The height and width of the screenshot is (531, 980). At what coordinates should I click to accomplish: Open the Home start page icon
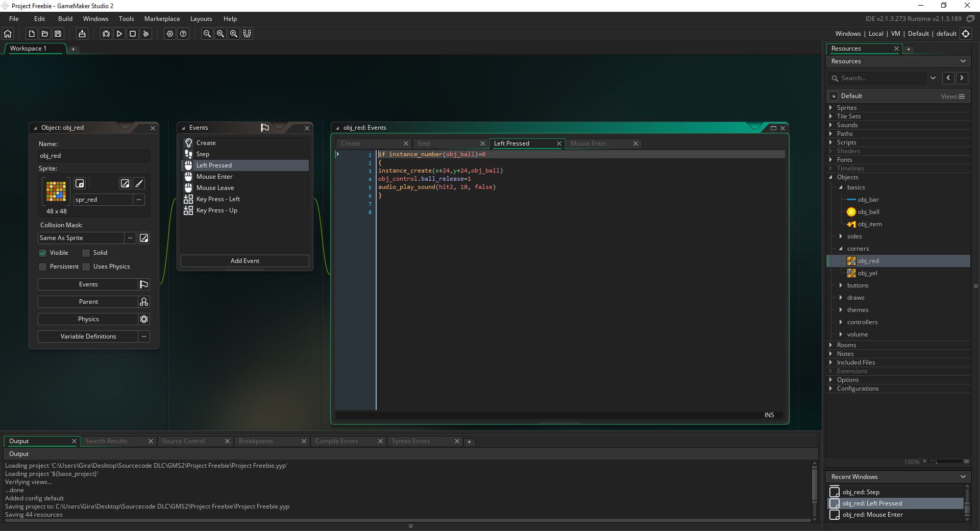(x=8, y=34)
